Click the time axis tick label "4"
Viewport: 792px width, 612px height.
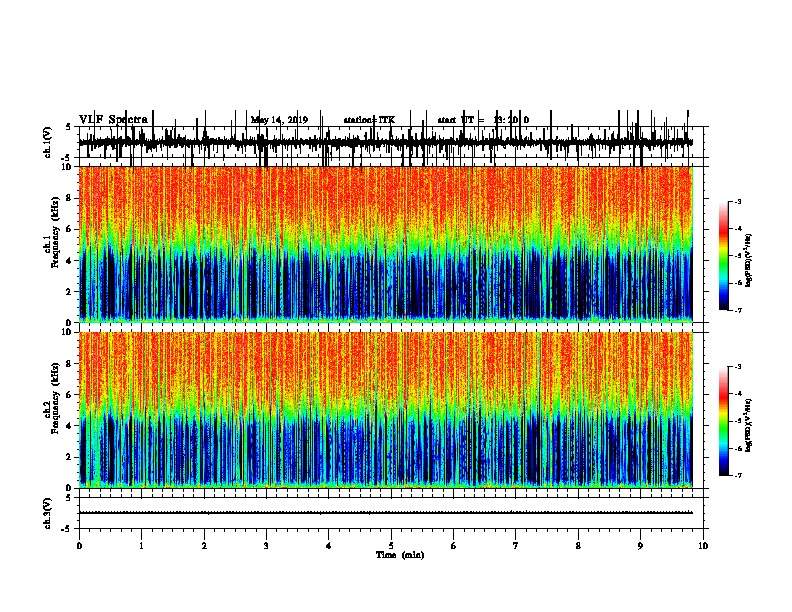point(329,546)
